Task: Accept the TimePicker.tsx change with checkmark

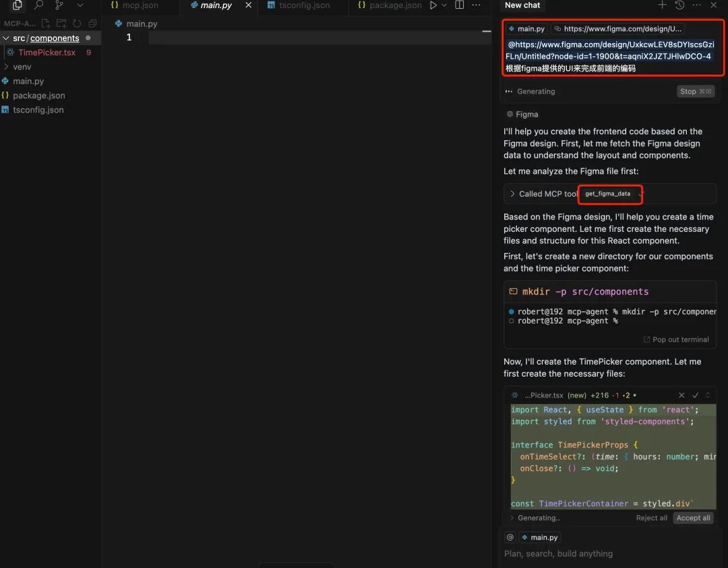Action: (696, 396)
